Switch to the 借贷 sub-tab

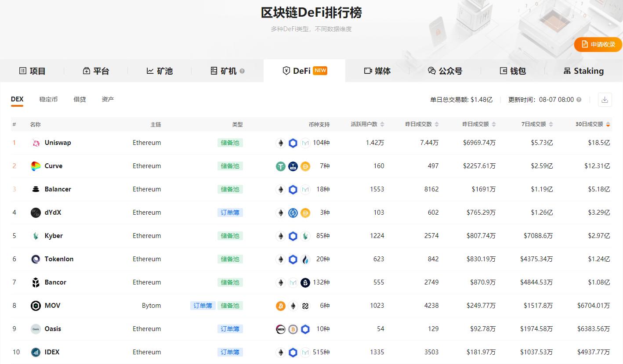click(x=79, y=99)
